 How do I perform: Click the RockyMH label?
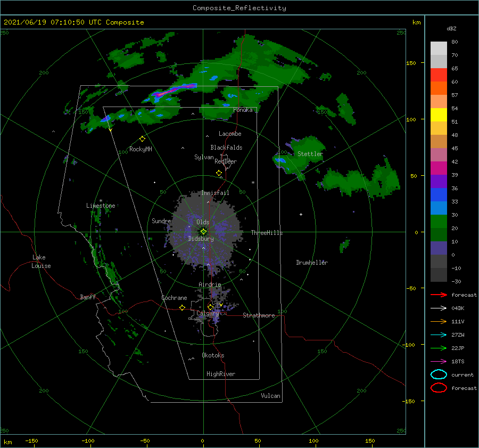141,149
